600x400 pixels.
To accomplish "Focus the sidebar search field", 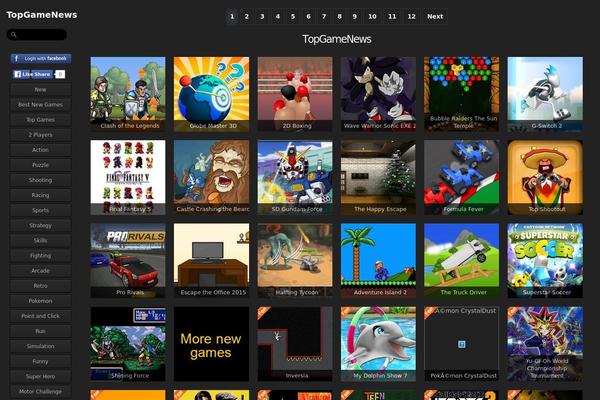I will 37,35.
